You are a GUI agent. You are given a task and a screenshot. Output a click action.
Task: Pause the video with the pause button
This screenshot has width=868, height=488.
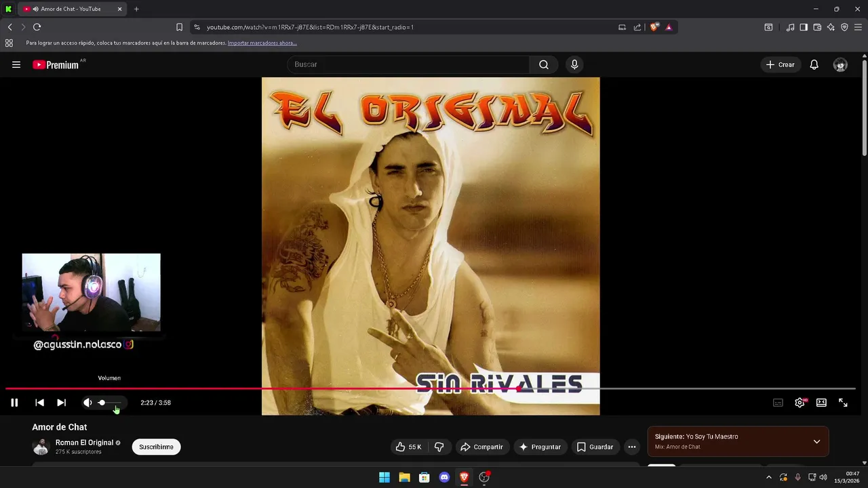[x=14, y=403]
